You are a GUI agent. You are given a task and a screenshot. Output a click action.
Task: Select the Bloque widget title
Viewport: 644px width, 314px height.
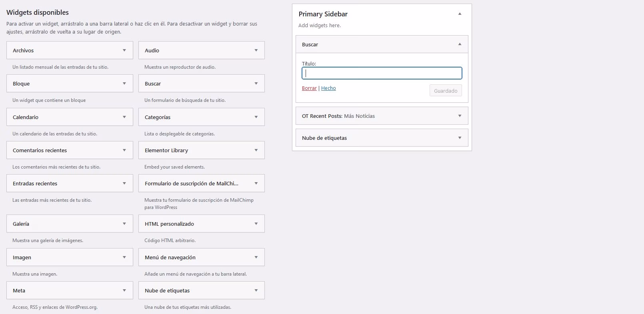coord(21,83)
